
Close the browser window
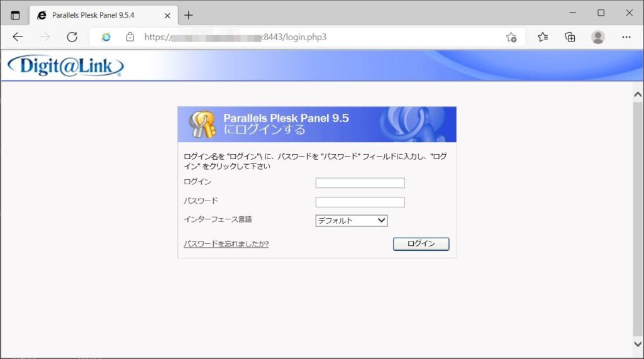tap(629, 13)
